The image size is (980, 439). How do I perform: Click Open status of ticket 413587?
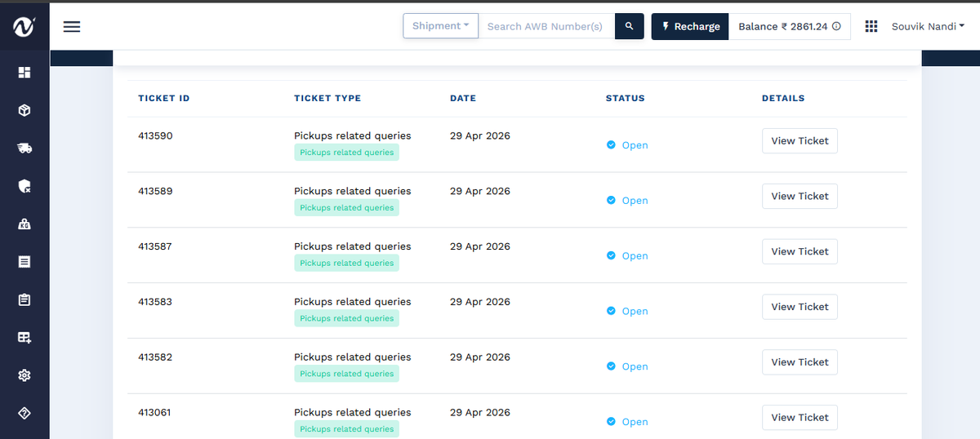point(627,256)
